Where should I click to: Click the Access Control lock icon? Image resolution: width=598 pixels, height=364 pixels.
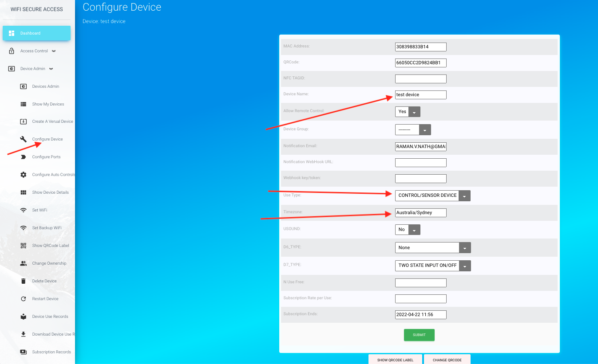click(12, 51)
